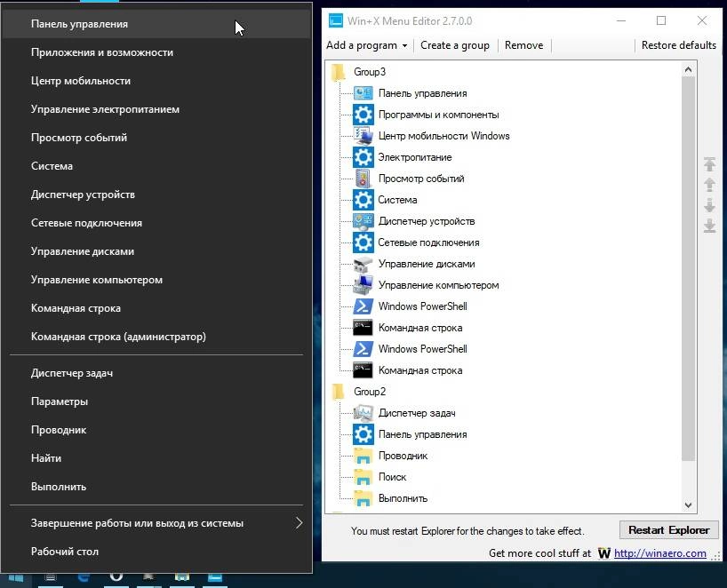Screen dimensions: 727x588
Task: Select the Group3 label in the tree
Action: click(x=370, y=72)
